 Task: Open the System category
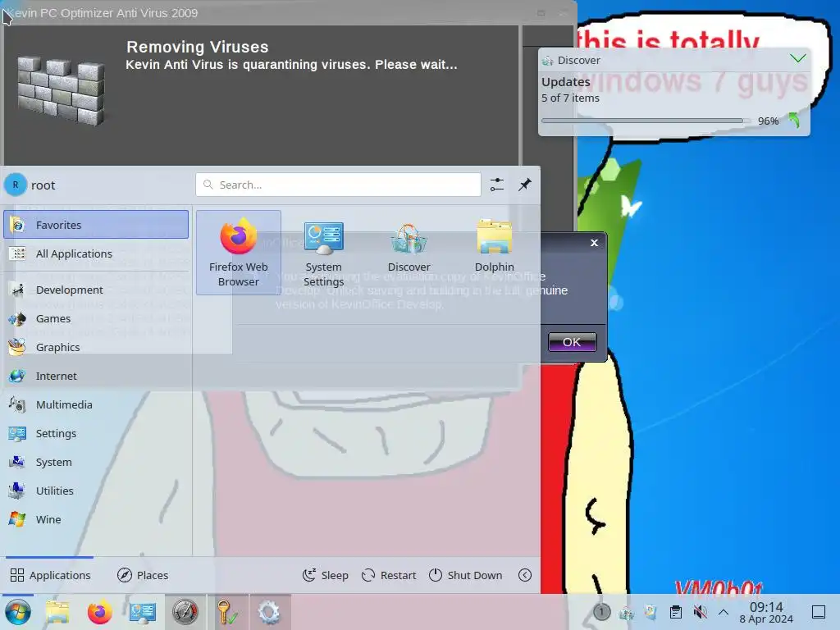pyautogui.click(x=96, y=462)
